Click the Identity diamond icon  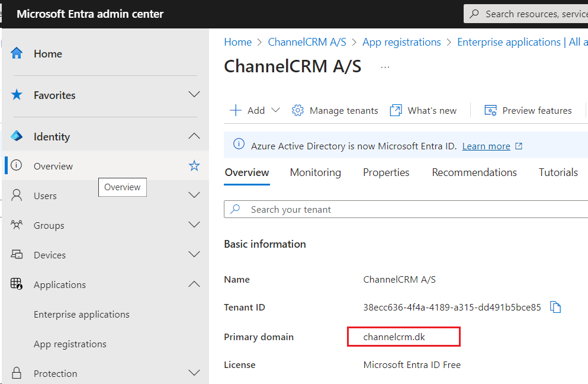(17, 136)
